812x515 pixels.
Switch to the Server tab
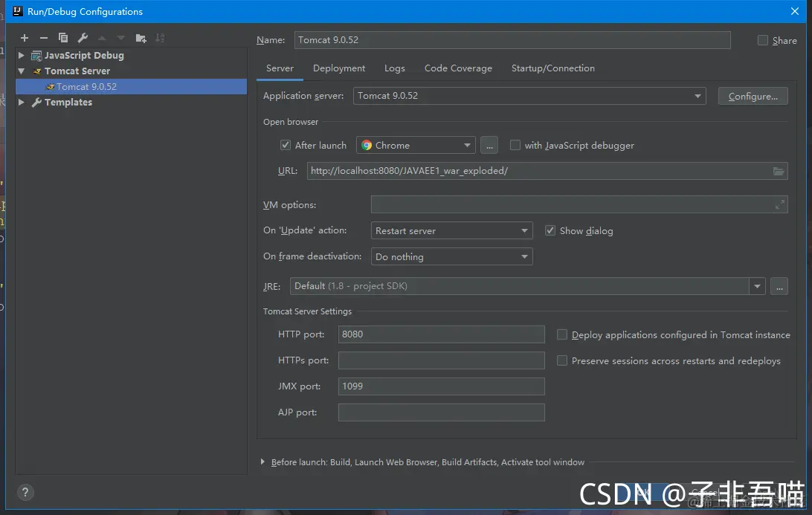(280, 68)
